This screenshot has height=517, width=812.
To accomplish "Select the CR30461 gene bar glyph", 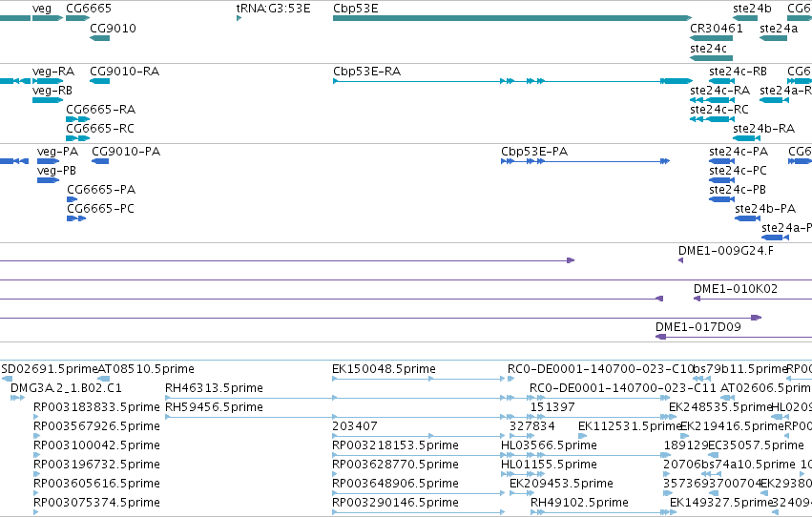I will (712, 38).
